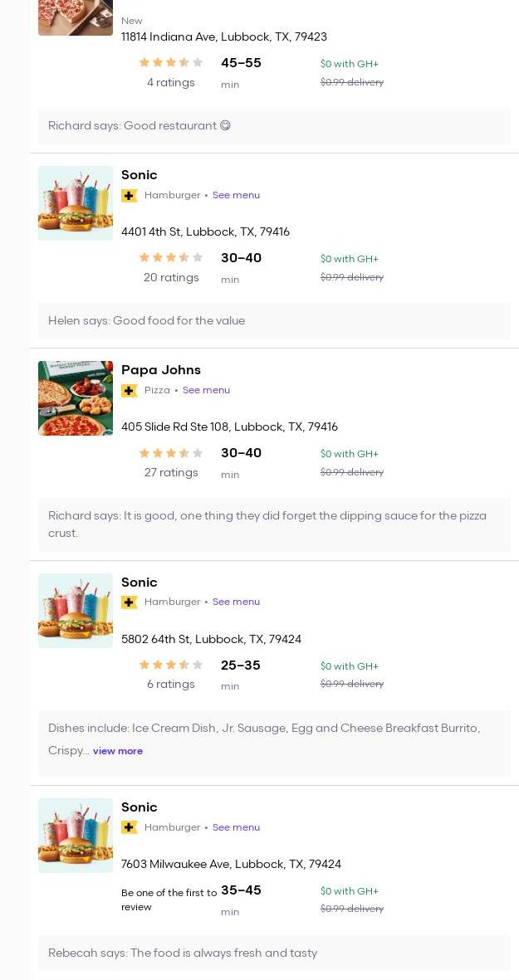Click GH+ badge for Sonic on Milwaukee Ave

[x=129, y=827]
